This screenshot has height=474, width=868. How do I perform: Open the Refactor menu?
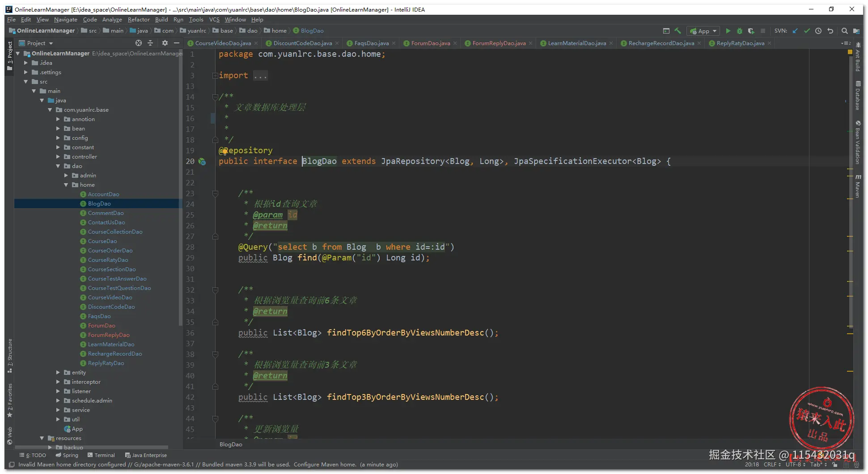139,20
